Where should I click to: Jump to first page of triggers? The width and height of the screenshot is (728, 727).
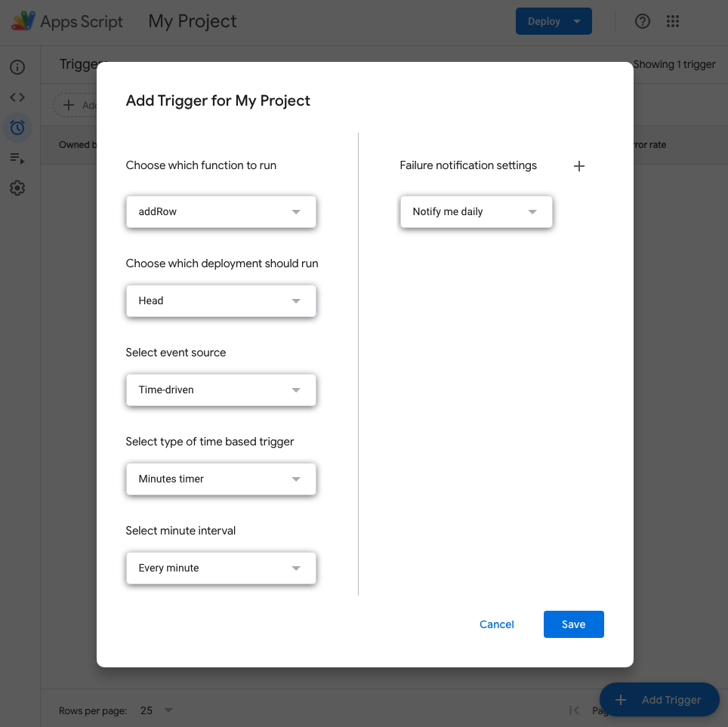pos(574,710)
